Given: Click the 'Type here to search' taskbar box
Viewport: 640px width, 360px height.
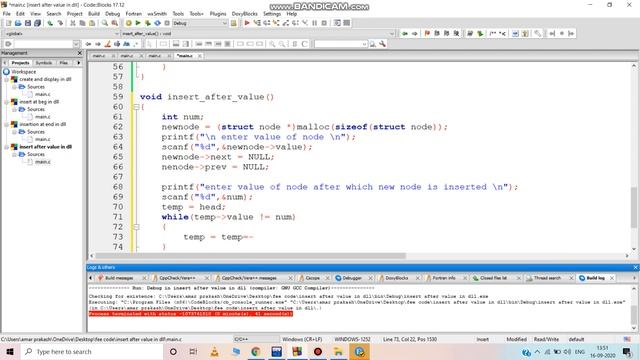Looking at the screenshot, I should pyautogui.click(x=92, y=352).
